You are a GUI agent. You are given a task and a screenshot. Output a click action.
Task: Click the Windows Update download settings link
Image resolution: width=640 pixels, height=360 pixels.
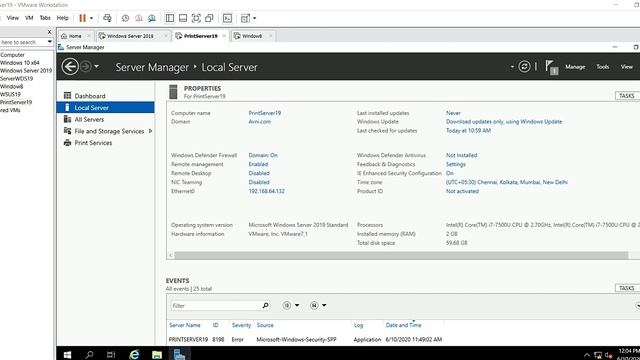tap(504, 122)
